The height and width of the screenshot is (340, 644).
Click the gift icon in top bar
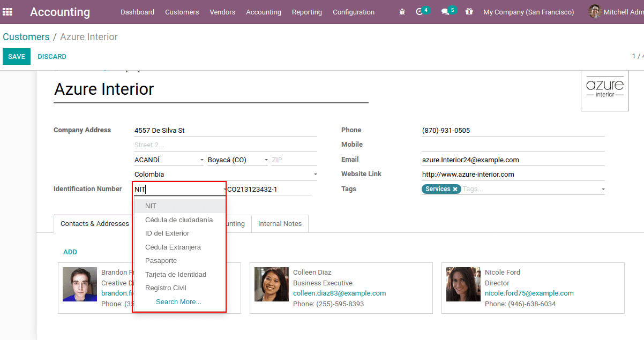[x=469, y=11]
